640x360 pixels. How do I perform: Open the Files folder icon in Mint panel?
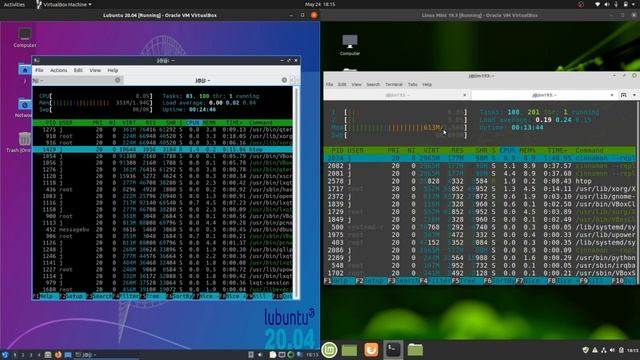pyautogui.click(x=415, y=350)
